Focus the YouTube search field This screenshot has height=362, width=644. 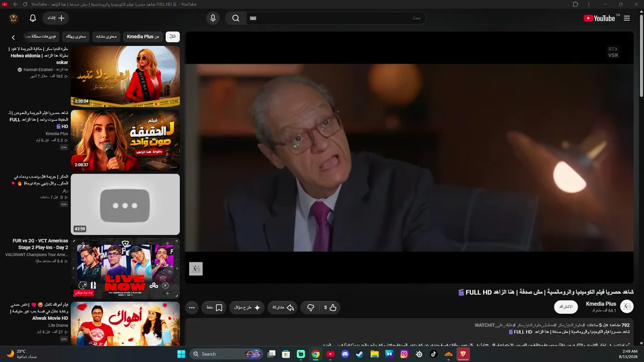coord(336,18)
